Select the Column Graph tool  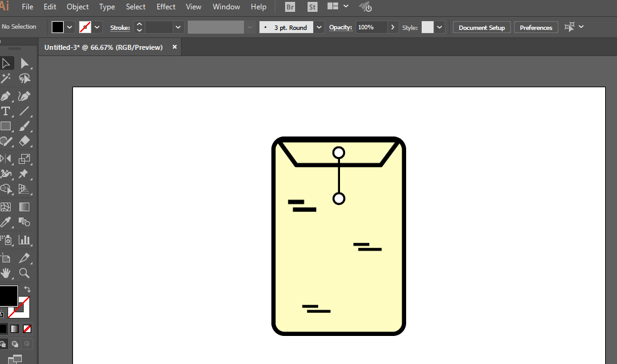coord(24,240)
